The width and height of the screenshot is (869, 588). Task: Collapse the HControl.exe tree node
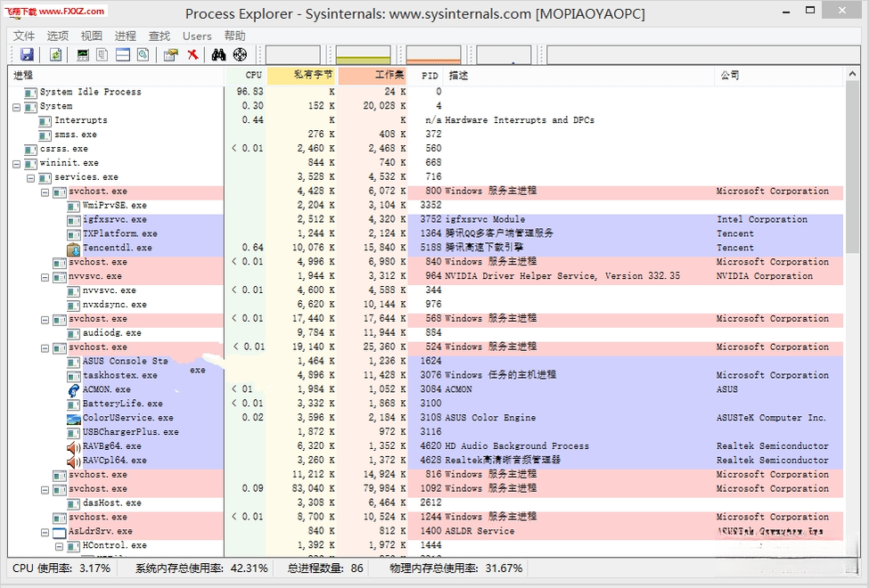coord(60,546)
